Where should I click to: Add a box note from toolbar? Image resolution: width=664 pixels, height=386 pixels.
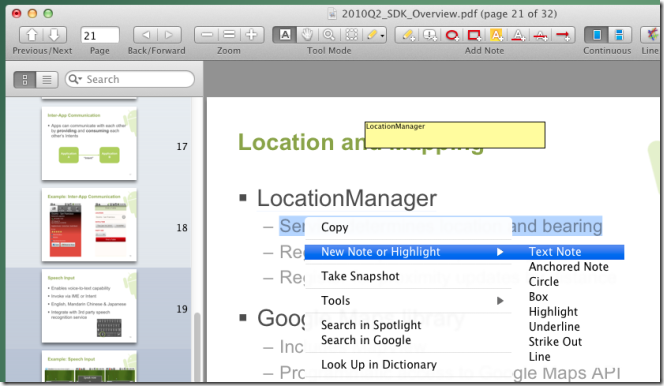(x=474, y=35)
